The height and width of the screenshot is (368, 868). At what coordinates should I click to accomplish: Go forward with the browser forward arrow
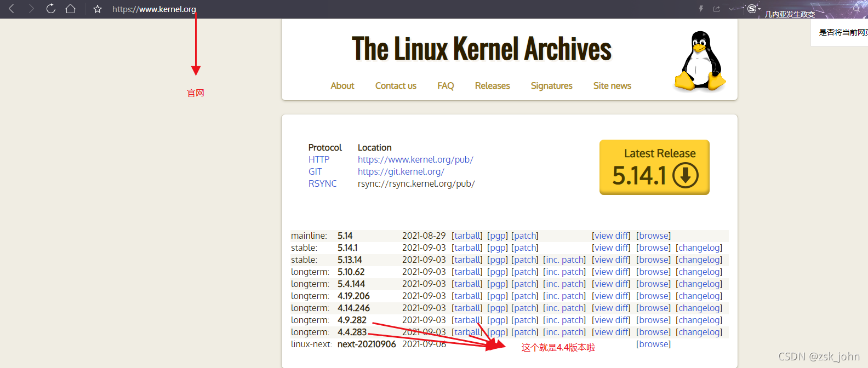pos(31,9)
